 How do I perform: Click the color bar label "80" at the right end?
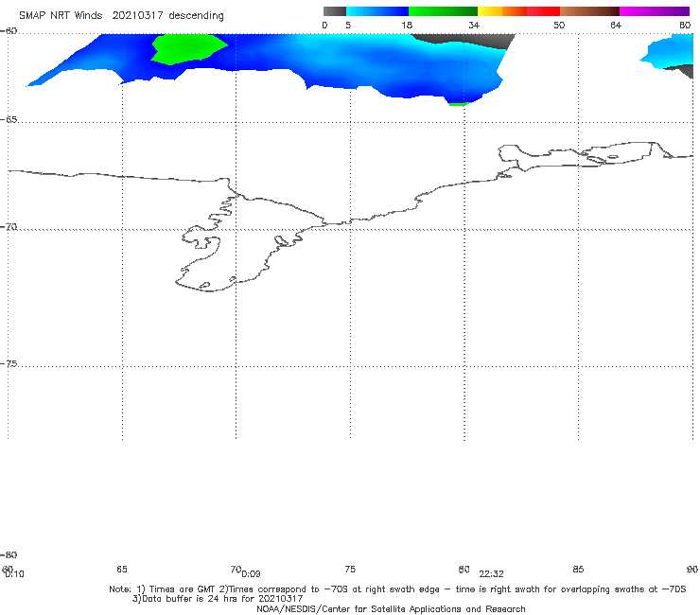[x=685, y=25]
